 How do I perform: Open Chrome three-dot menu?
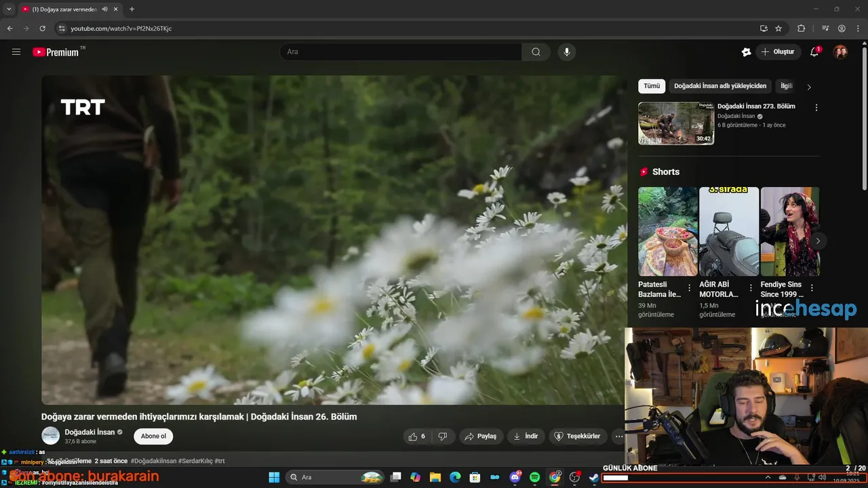(857, 28)
